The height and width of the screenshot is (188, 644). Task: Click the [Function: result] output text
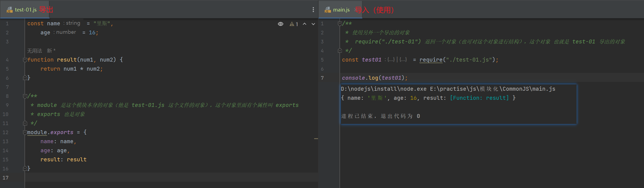point(479,98)
